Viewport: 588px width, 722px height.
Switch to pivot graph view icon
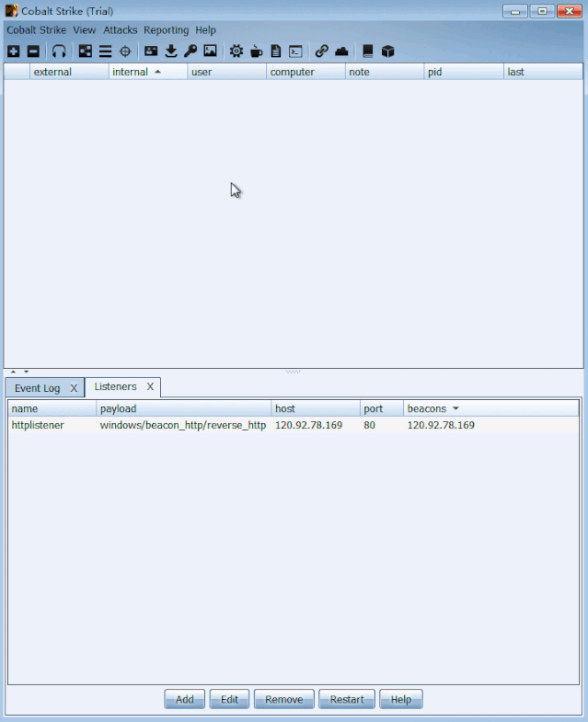[x=86, y=52]
